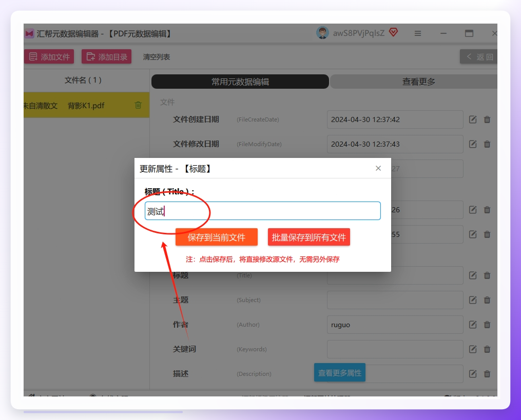521x420 pixels.
Task: Click the 文件修改日期 value field
Action: pos(395,144)
